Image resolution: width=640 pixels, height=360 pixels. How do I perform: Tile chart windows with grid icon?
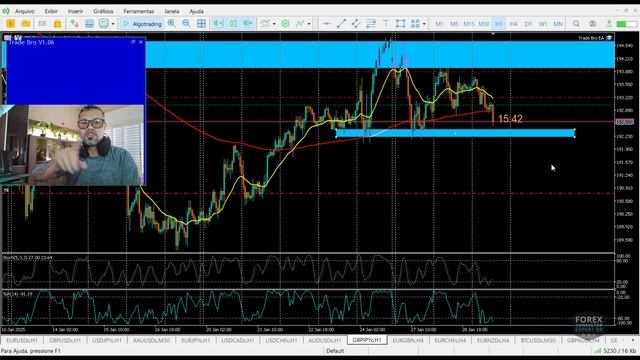click(x=202, y=24)
